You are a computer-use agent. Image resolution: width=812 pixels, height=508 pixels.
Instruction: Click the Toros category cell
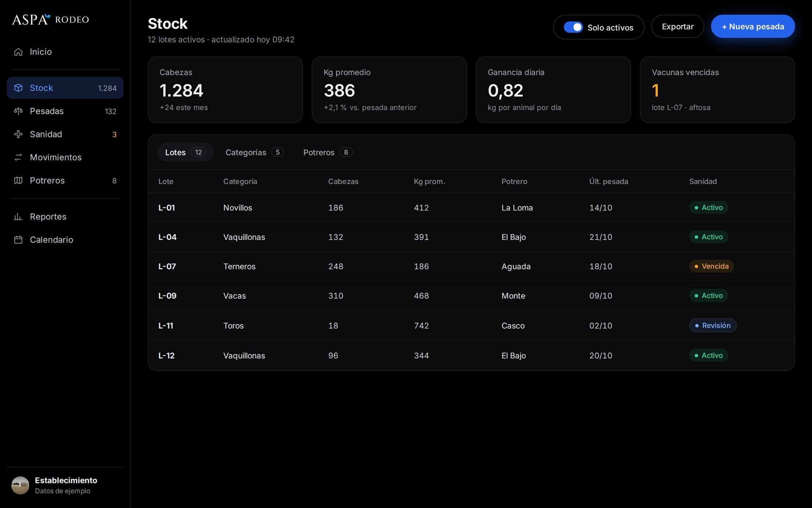coord(233,325)
